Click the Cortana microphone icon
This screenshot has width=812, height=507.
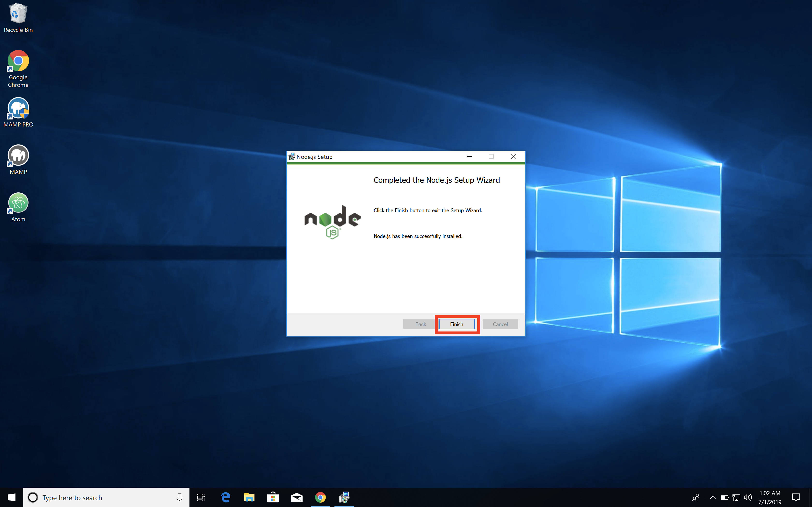tap(180, 498)
